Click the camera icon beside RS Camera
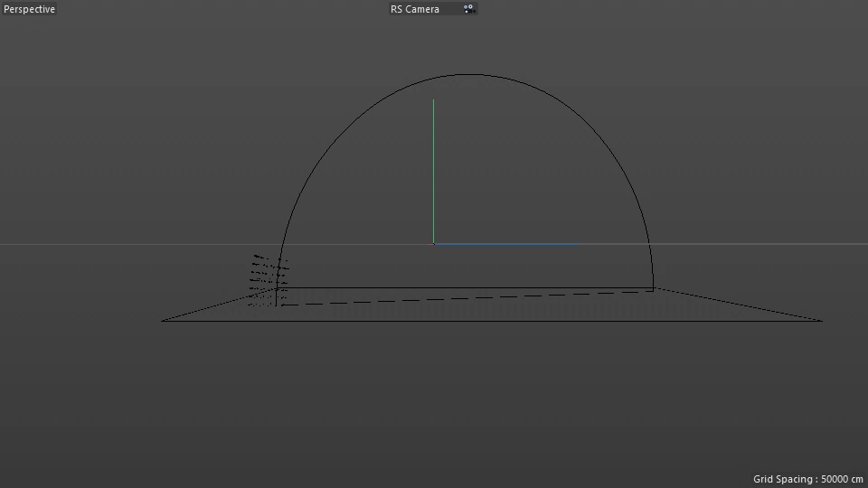 (x=469, y=9)
